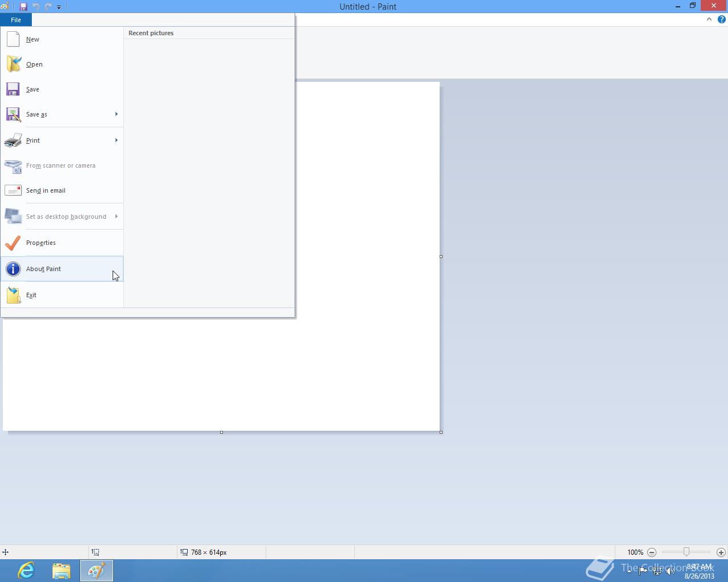Click the Open folder icon

13,64
